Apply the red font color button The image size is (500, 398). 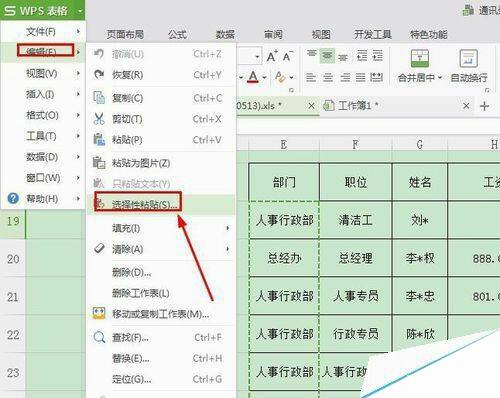[x=253, y=77]
